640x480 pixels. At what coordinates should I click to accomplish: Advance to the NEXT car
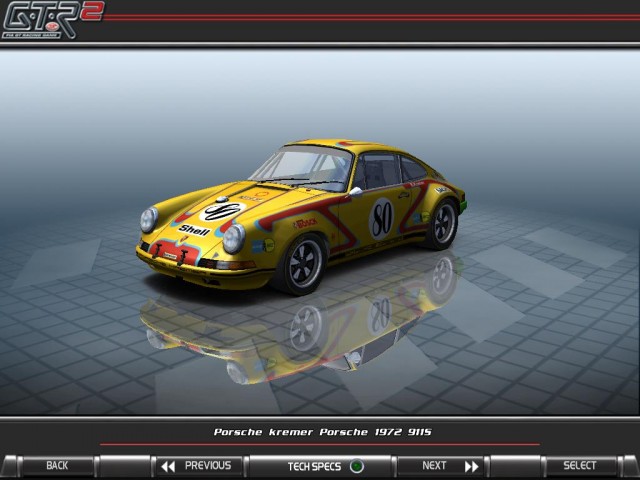441,466
